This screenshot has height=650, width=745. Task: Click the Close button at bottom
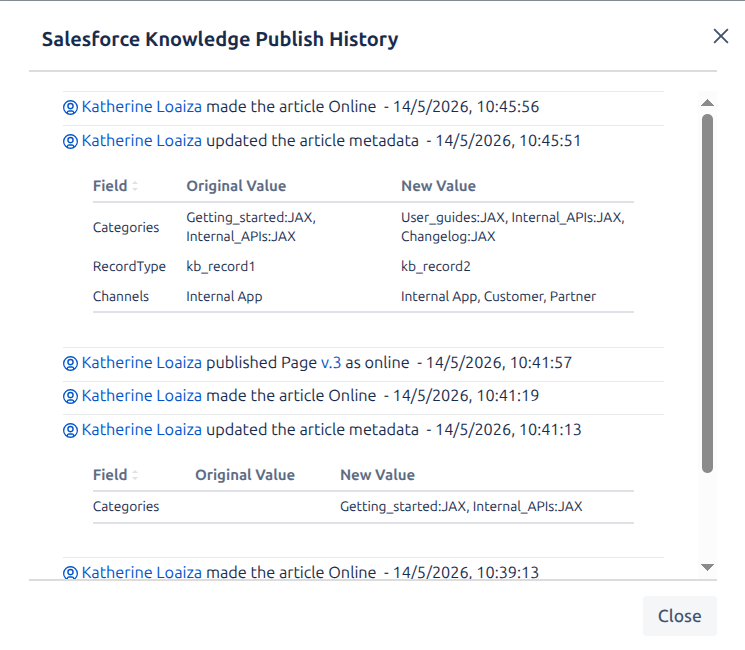pos(679,616)
